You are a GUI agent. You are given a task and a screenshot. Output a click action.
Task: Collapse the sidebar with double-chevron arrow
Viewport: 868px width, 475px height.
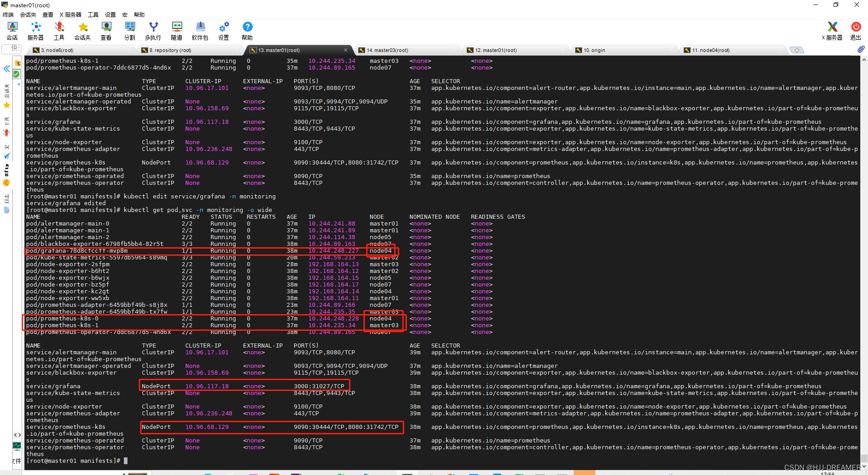click(x=7, y=69)
